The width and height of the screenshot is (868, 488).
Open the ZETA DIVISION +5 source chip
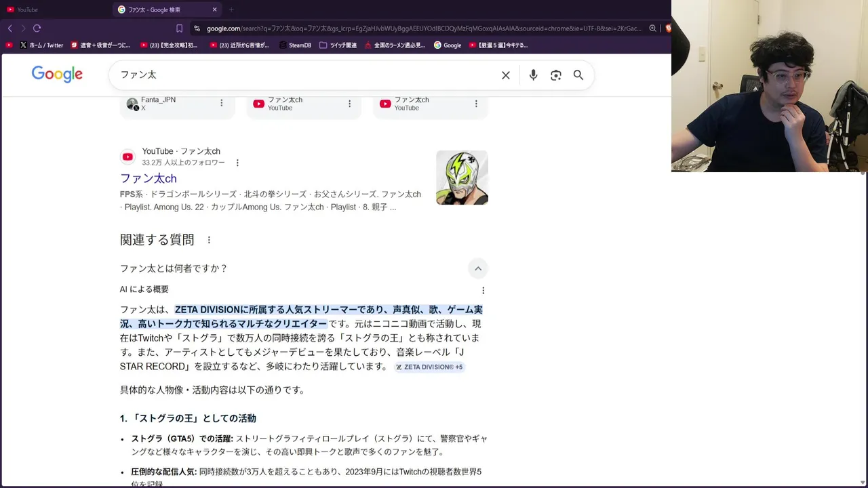pyautogui.click(x=429, y=367)
